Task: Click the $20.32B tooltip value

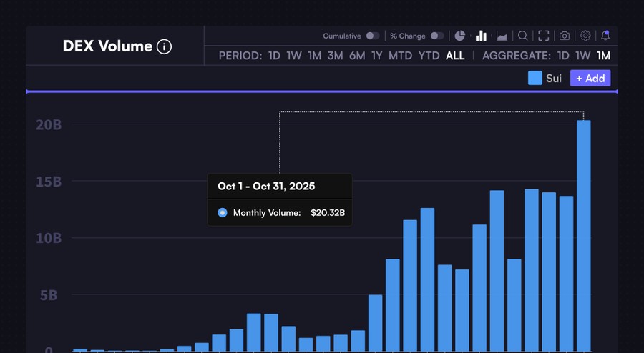Action: pyautogui.click(x=328, y=213)
